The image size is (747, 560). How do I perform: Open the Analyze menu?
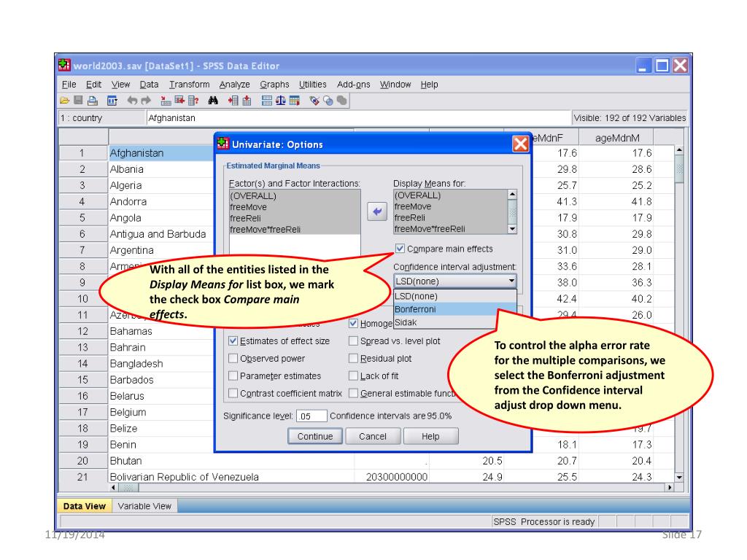click(234, 85)
